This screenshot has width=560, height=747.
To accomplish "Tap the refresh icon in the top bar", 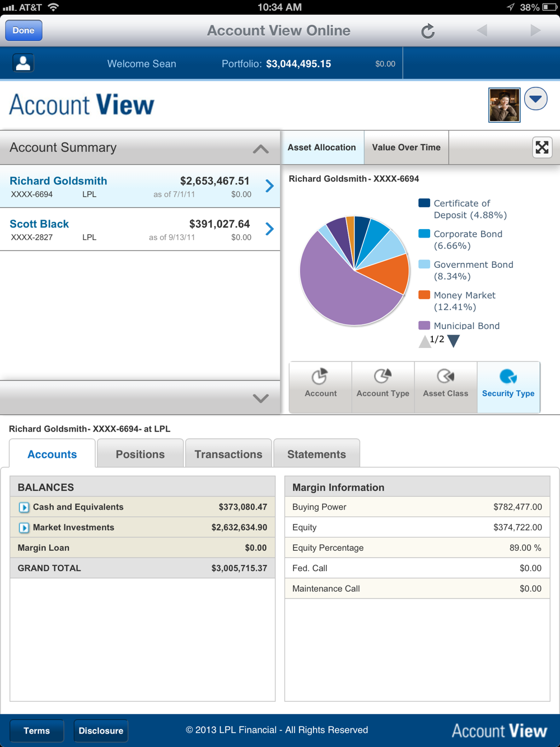I will [428, 31].
